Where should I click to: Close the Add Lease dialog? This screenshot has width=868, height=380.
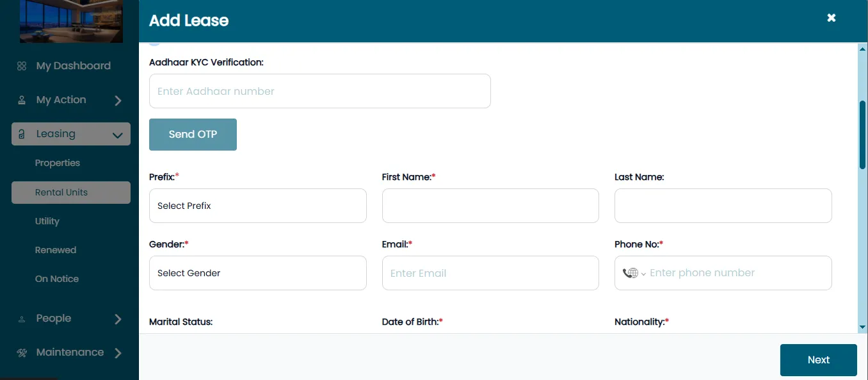[832, 18]
